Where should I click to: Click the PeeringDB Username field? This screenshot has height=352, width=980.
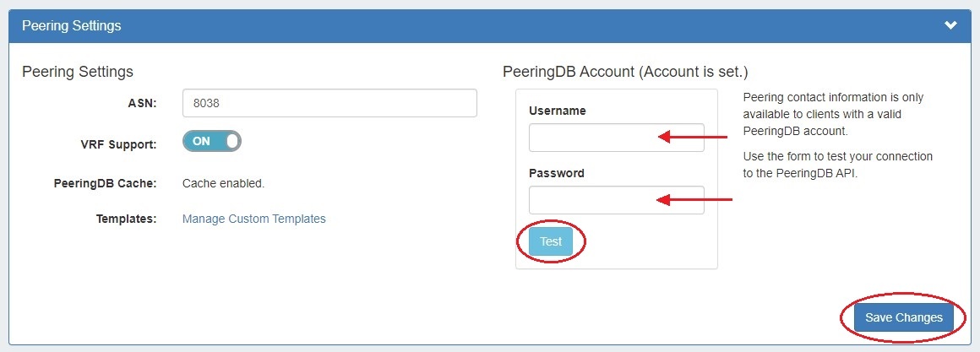pos(593,138)
